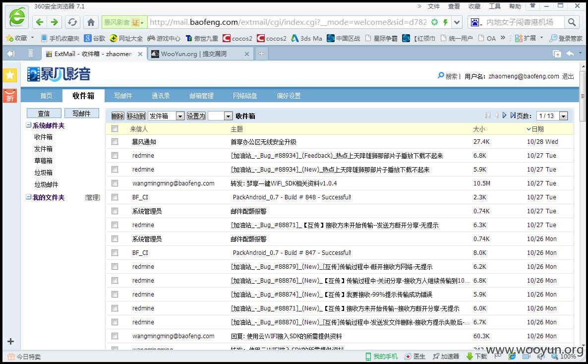Click the URL address field
The height and width of the screenshot is (364, 588).
(x=288, y=22)
